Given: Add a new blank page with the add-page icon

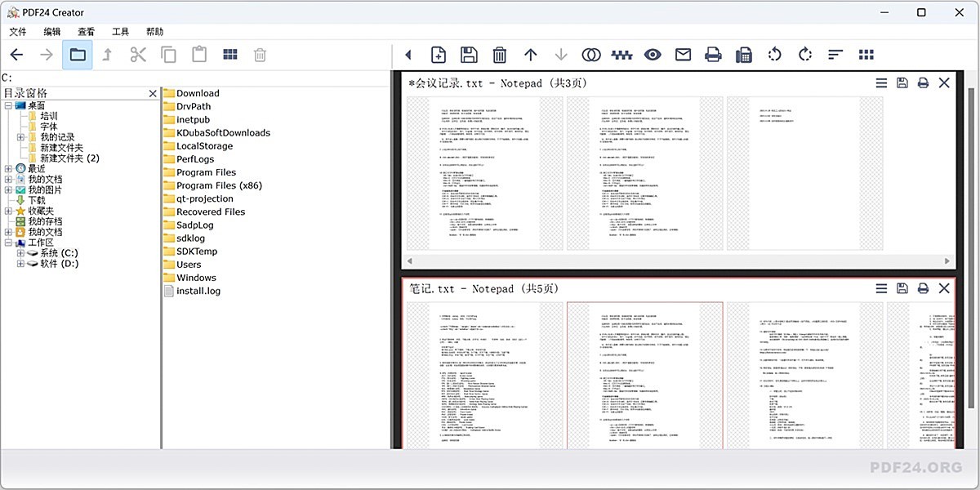Looking at the screenshot, I should (x=438, y=54).
